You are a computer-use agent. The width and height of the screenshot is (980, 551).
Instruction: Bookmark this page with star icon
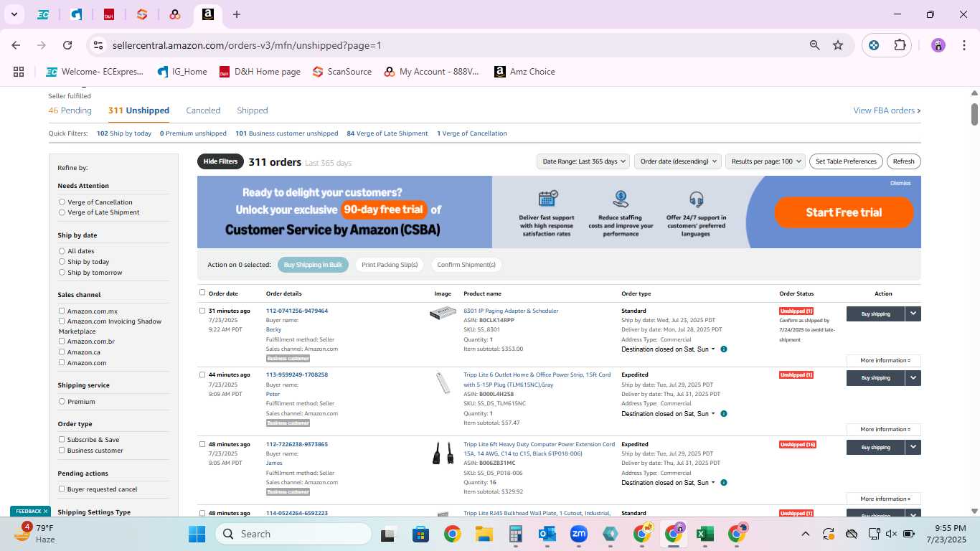(838, 45)
